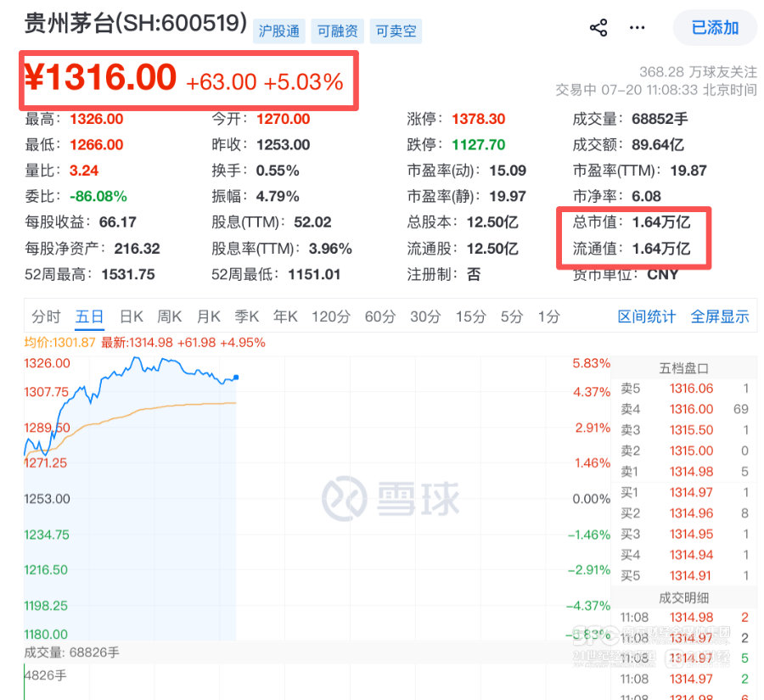
Task: Click the 沪股通 tag
Action: pyautogui.click(x=278, y=31)
